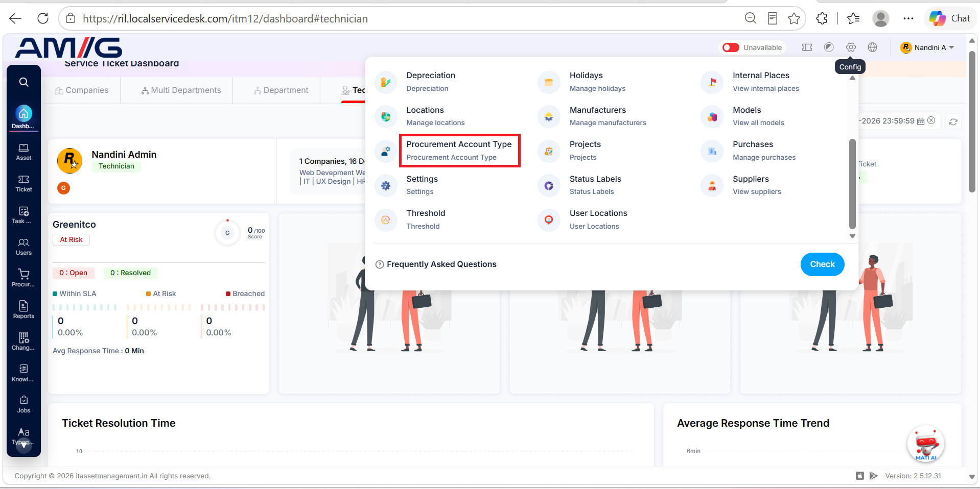Open Internal Places in config menu
Screen dimensions: 980x489
[x=765, y=82]
